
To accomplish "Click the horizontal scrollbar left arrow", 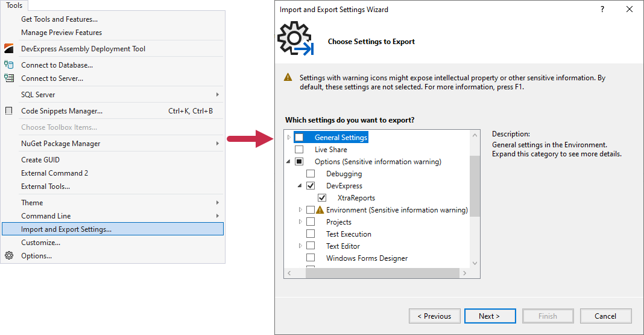I will pyautogui.click(x=289, y=273).
